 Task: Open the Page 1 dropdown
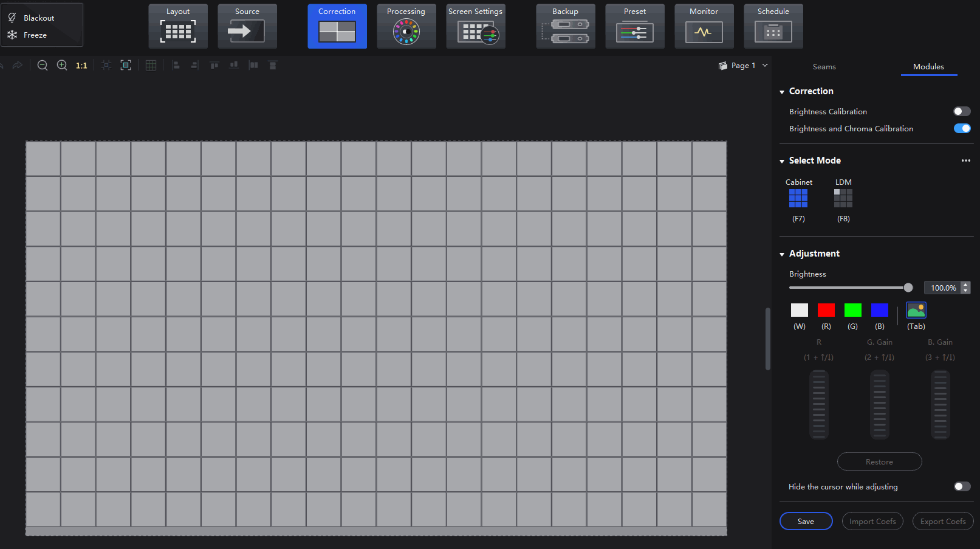743,65
